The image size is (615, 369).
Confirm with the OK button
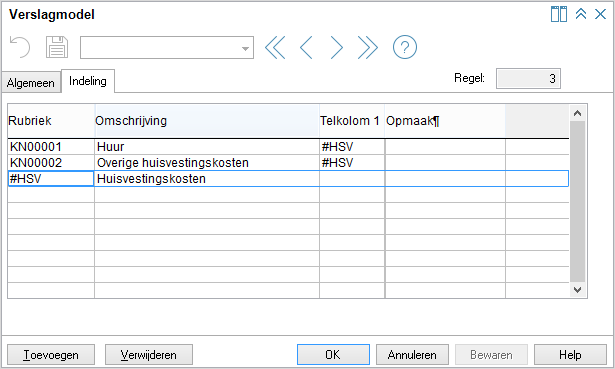click(x=333, y=354)
